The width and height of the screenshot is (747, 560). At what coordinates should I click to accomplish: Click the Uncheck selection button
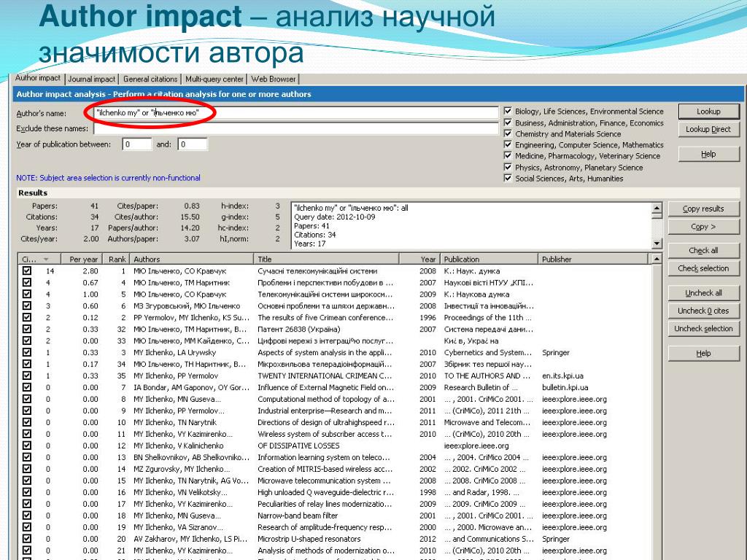tap(703, 329)
